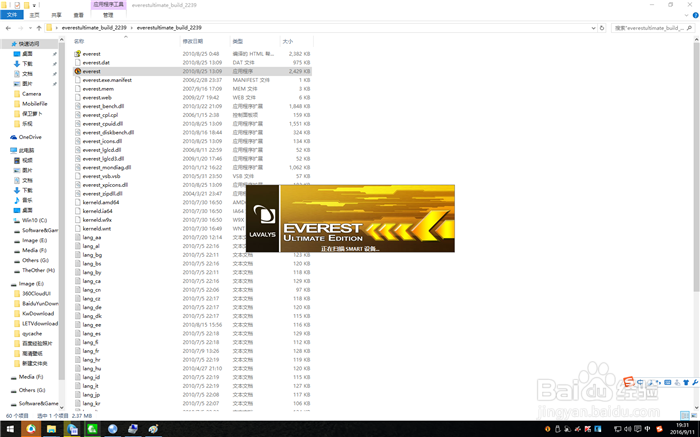Open the Windows Start menu
The width and height of the screenshot is (700, 437).
(x=10, y=429)
